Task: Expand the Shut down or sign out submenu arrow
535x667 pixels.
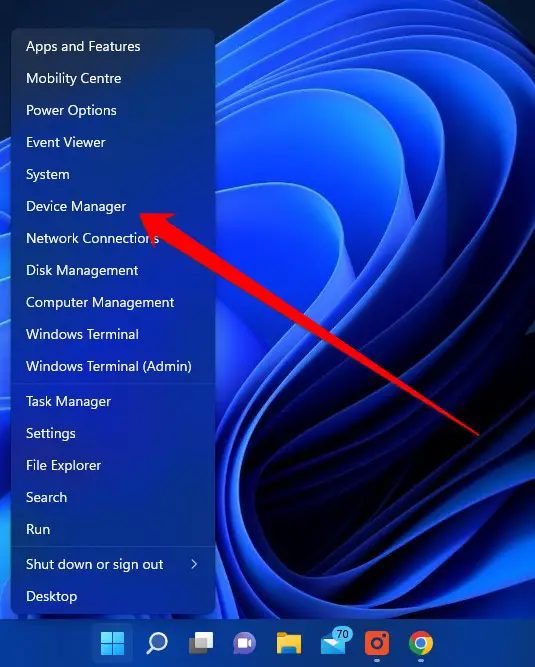Action: [194, 564]
